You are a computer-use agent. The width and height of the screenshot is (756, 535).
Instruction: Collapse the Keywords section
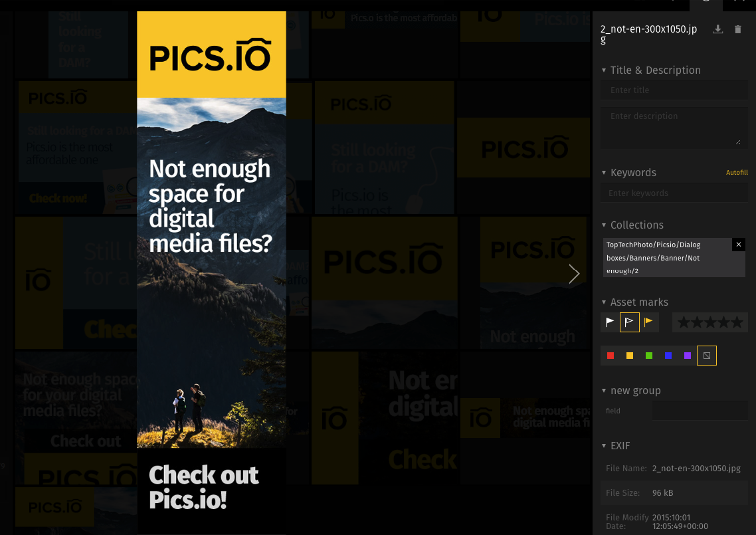(604, 173)
